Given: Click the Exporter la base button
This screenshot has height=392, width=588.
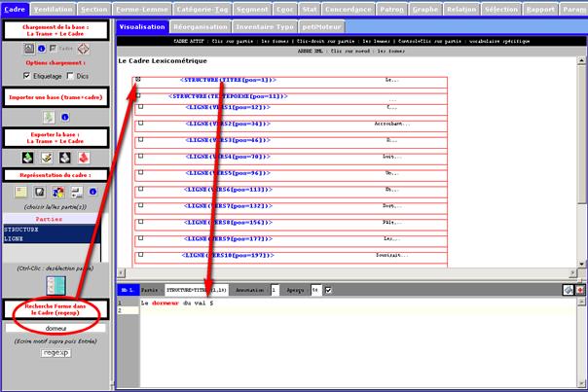Looking at the screenshot, I should coord(55,137).
